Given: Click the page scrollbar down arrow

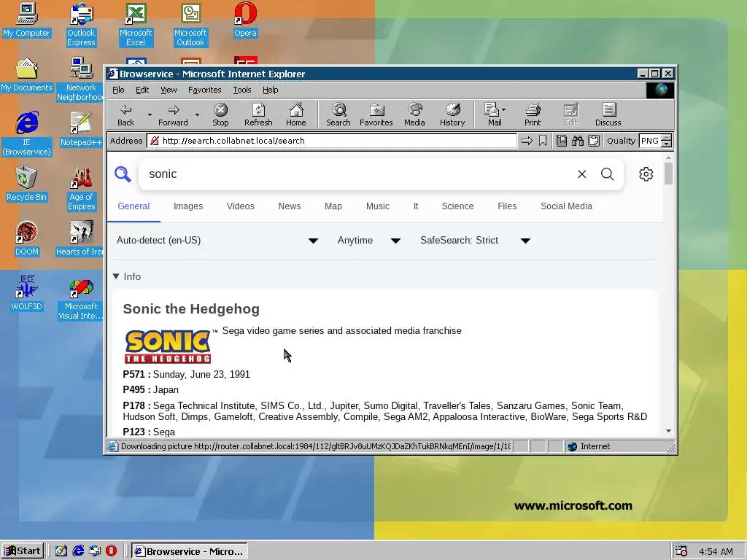Looking at the screenshot, I should coord(668,431).
